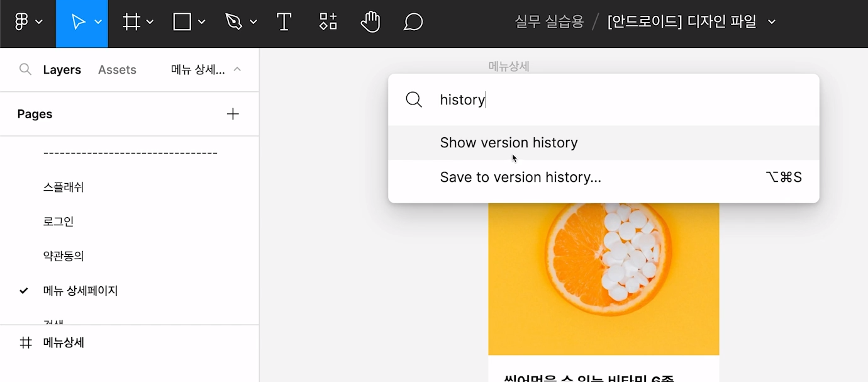The image size is (868, 382).
Task: Select the Frame tool
Action: pyautogui.click(x=131, y=22)
